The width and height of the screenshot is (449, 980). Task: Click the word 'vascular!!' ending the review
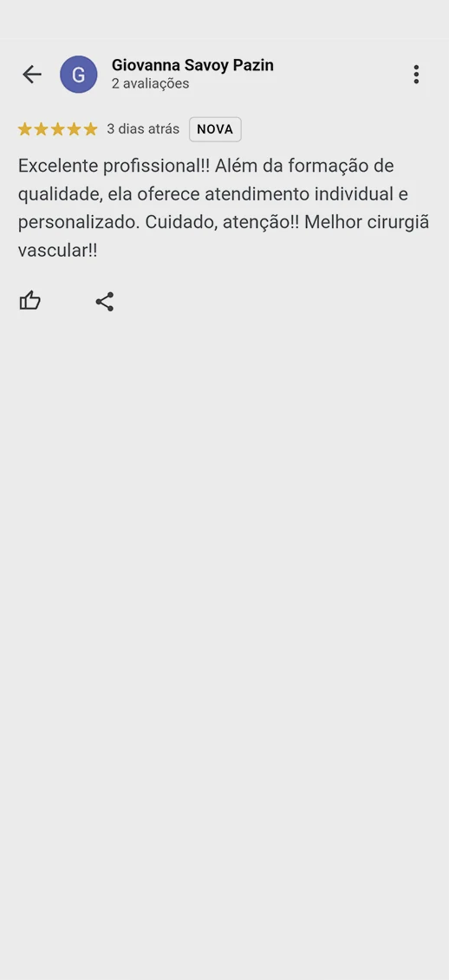pos(57,251)
